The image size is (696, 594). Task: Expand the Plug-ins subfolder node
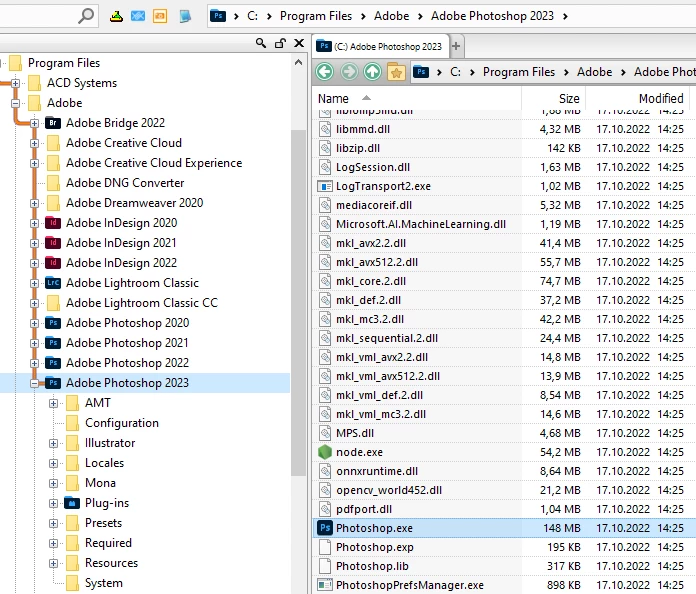(53, 503)
